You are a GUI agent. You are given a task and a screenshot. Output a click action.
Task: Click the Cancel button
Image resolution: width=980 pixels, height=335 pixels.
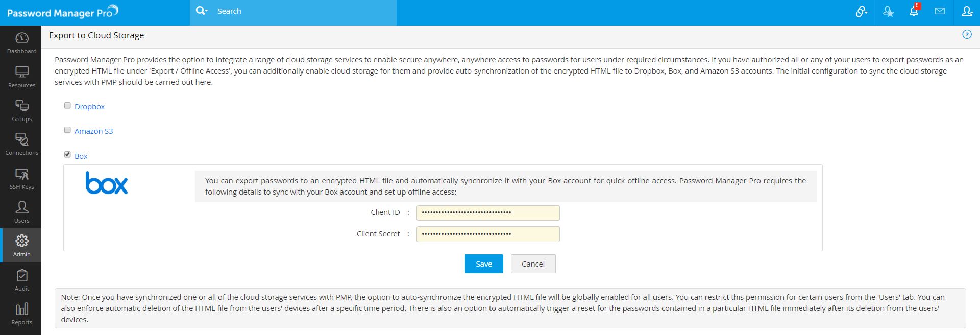coord(533,264)
